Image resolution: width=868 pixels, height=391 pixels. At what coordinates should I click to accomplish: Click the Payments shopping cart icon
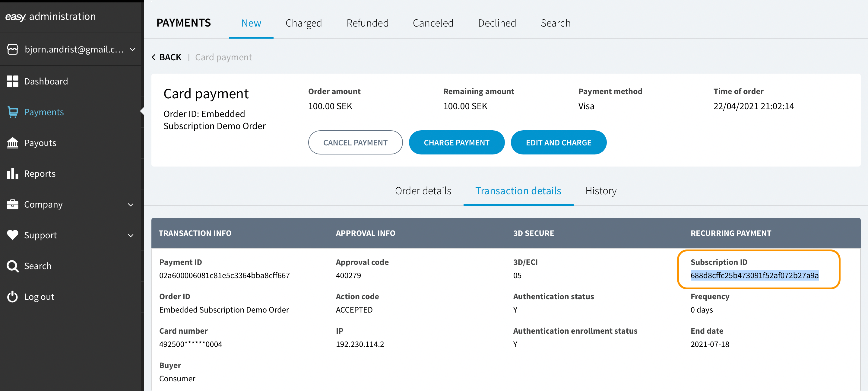pyautogui.click(x=12, y=112)
